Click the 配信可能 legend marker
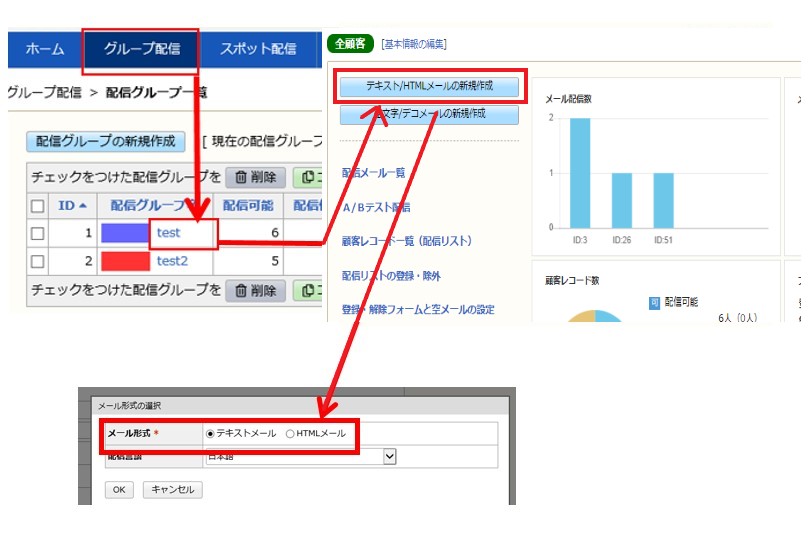This screenshot has height=537, width=812. click(654, 303)
